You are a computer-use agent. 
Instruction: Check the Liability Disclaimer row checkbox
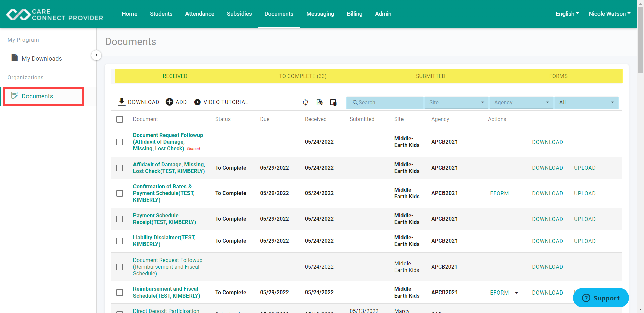pyautogui.click(x=120, y=241)
